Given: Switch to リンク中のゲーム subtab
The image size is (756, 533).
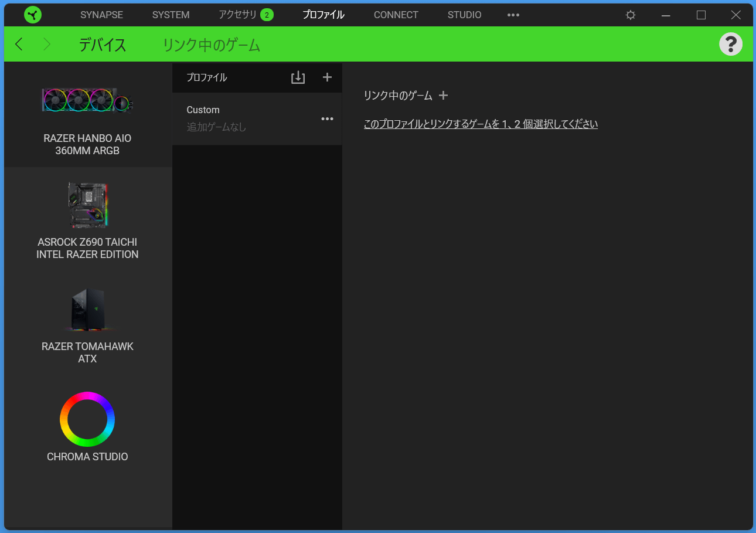Looking at the screenshot, I should point(211,45).
